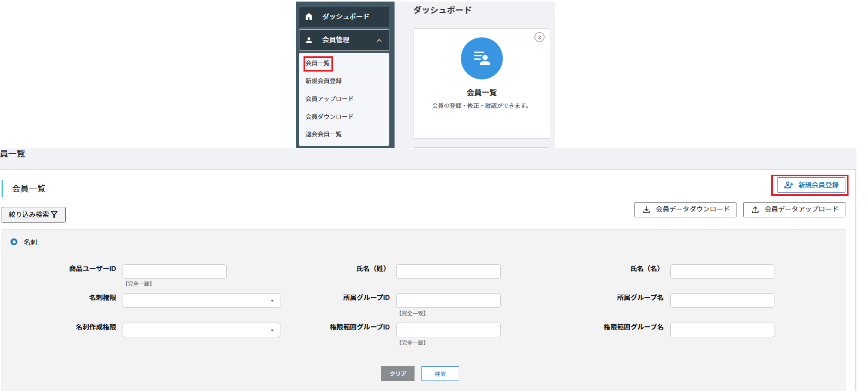Click the 会員データダウンロード button
The image size is (868, 391).
[685, 209]
